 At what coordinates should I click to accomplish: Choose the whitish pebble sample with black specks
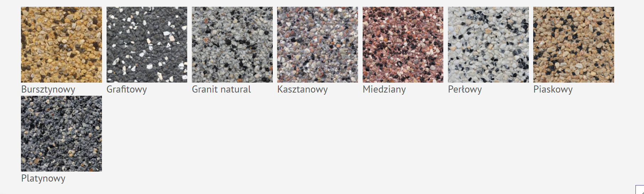(x=488, y=45)
